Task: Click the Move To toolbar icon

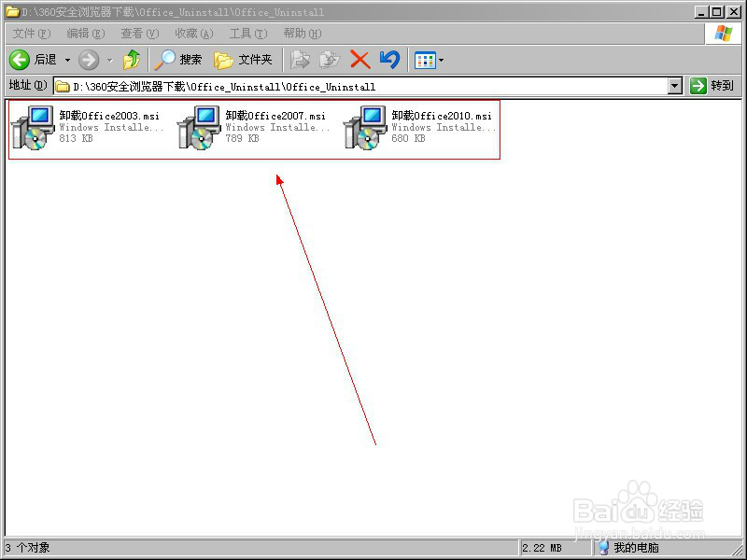Action: (x=300, y=60)
